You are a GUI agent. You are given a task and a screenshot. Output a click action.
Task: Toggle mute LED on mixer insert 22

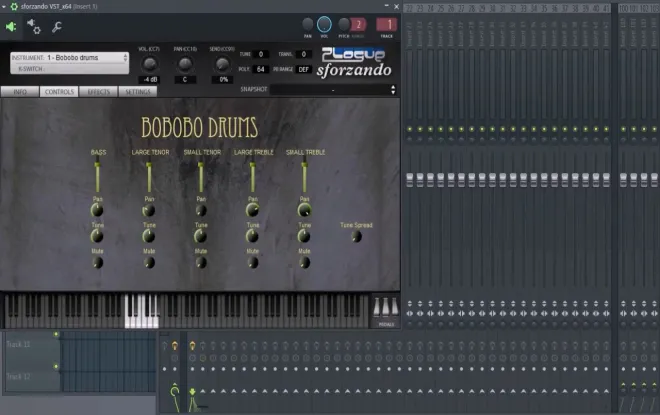pos(410,129)
